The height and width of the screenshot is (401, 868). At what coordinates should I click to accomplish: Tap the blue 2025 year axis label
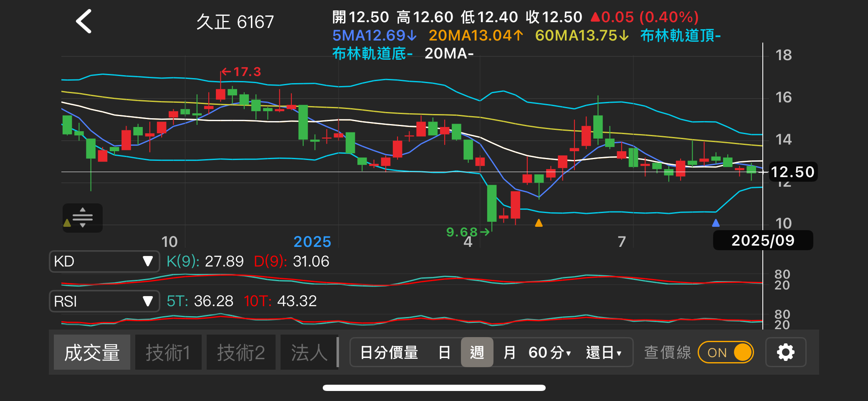point(312,242)
